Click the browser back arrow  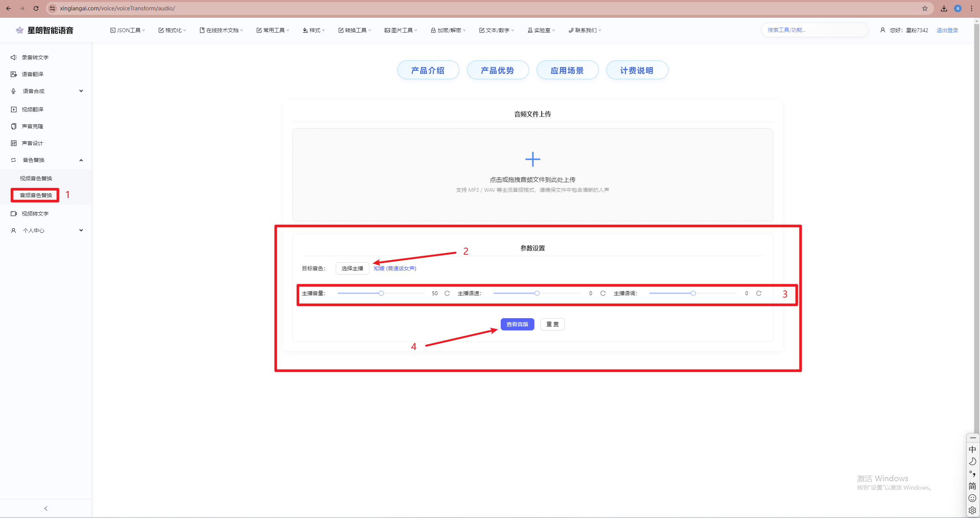(8, 8)
